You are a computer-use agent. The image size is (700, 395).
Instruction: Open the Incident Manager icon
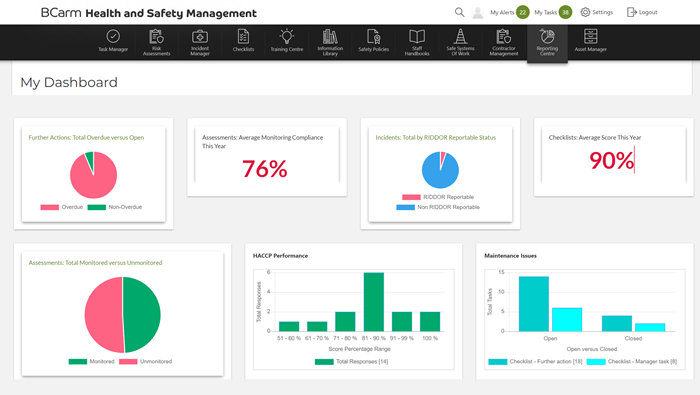point(200,37)
